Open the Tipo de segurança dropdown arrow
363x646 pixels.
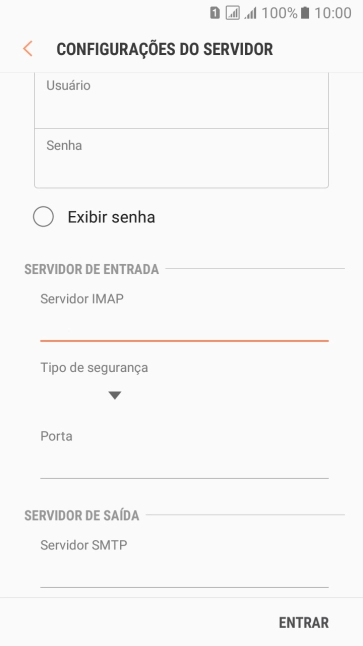pyautogui.click(x=115, y=396)
